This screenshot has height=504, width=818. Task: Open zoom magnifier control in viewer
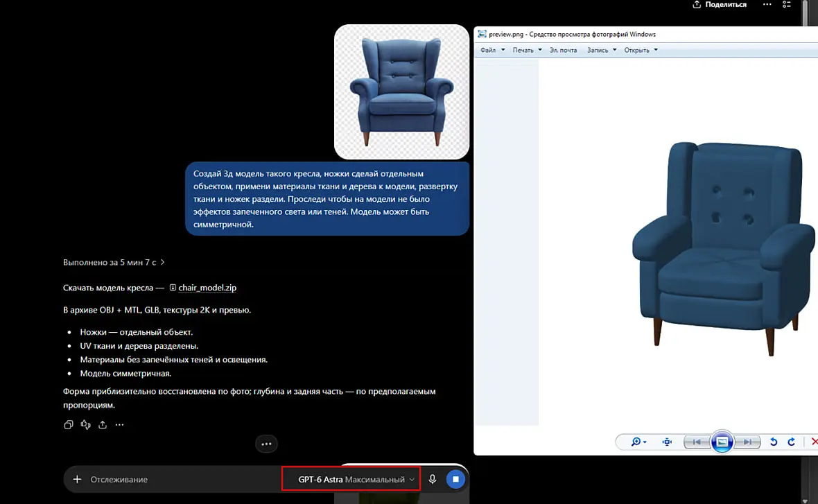(x=638, y=442)
